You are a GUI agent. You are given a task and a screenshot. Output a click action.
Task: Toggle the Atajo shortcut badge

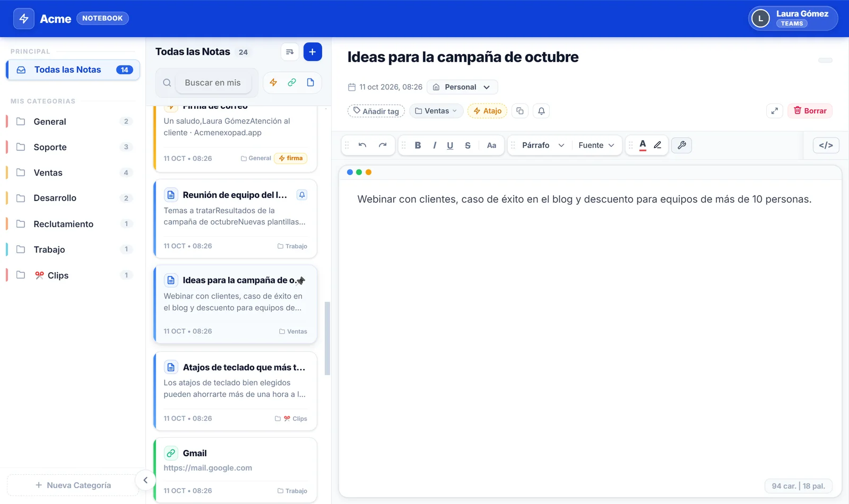[x=487, y=111]
